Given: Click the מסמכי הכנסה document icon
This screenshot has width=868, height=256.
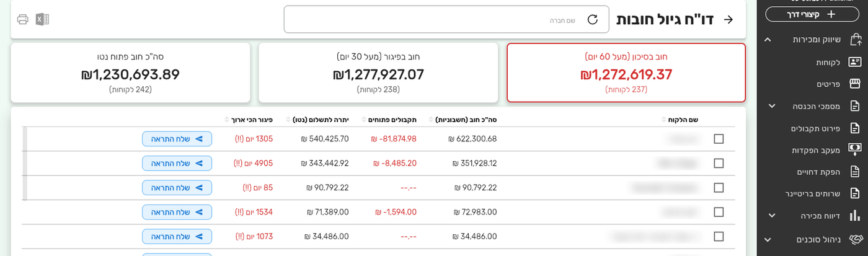Looking at the screenshot, I should tap(855, 106).
